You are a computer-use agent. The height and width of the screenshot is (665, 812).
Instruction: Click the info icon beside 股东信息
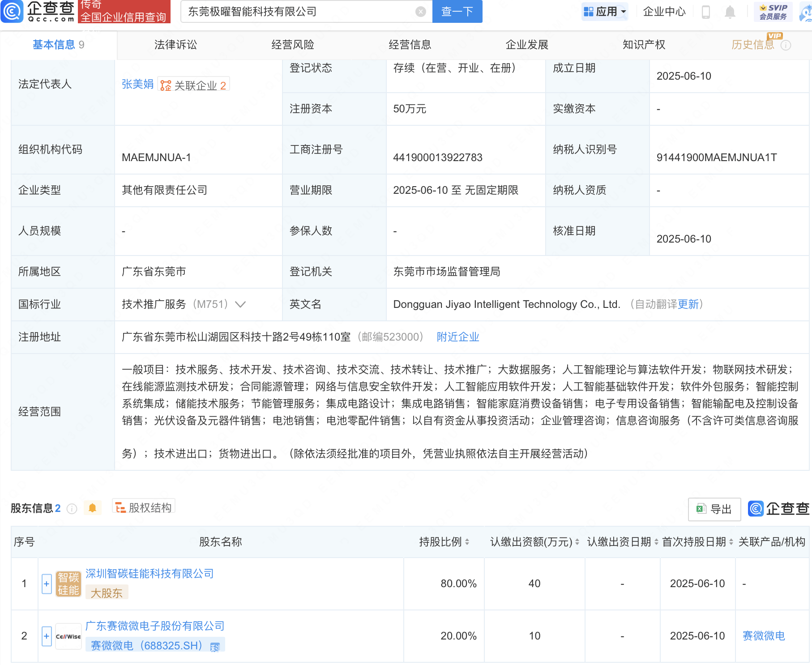[72, 509]
